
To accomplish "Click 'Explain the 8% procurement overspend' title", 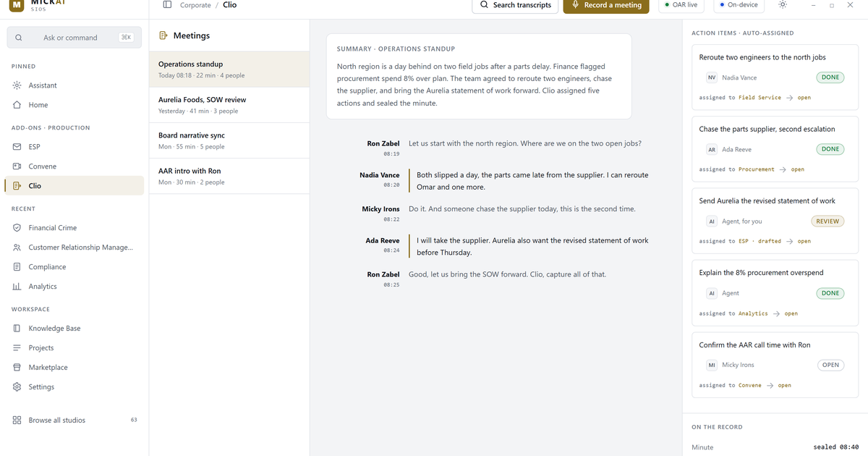I will tap(761, 273).
